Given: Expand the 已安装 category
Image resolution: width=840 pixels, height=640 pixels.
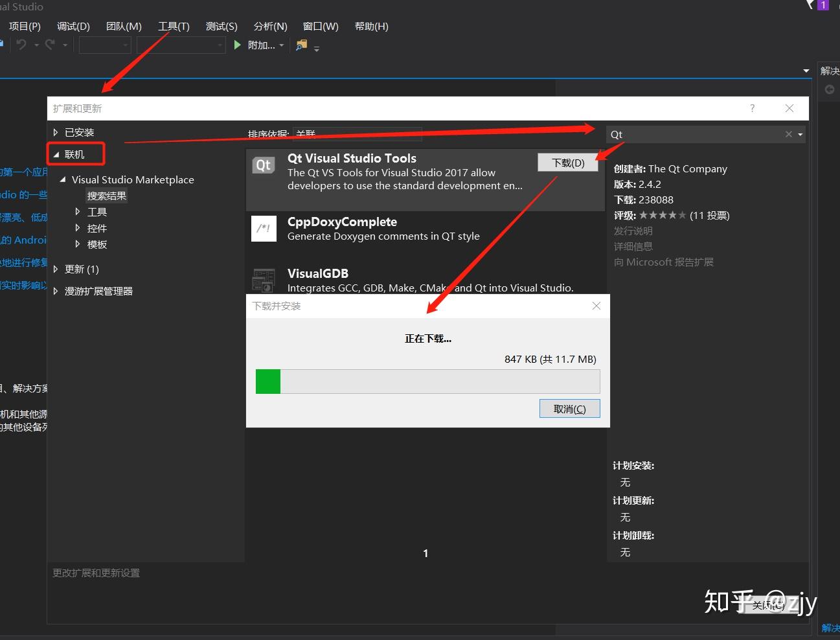Looking at the screenshot, I should point(56,132).
